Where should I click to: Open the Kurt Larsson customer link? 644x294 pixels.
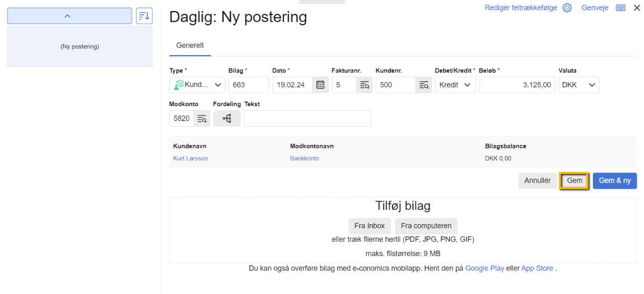pyautogui.click(x=190, y=158)
